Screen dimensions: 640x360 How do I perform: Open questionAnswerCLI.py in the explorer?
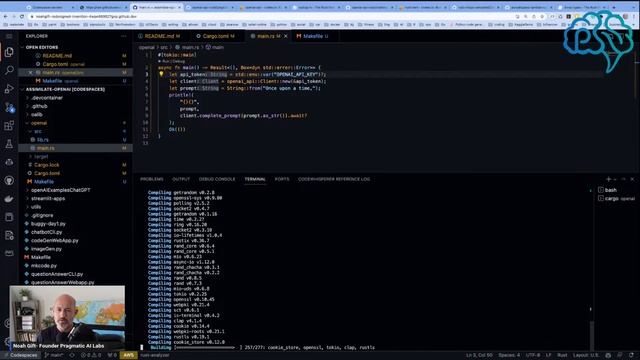[57, 274]
